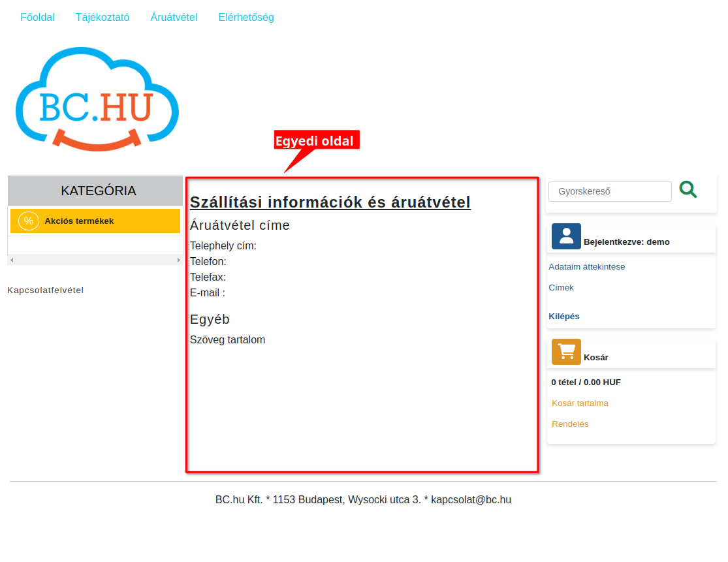Click the Kosár panel title
Viewport: 728px width, 562px height.
tap(595, 357)
